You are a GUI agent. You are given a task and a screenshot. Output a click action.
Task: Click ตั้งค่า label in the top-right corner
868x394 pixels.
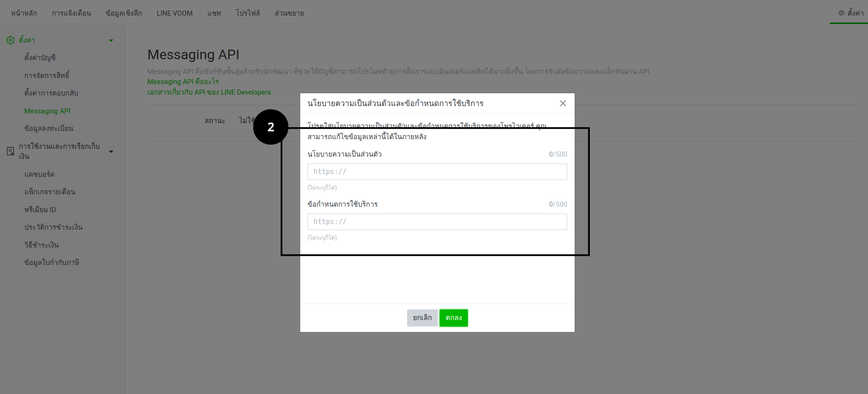click(x=856, y=13)
